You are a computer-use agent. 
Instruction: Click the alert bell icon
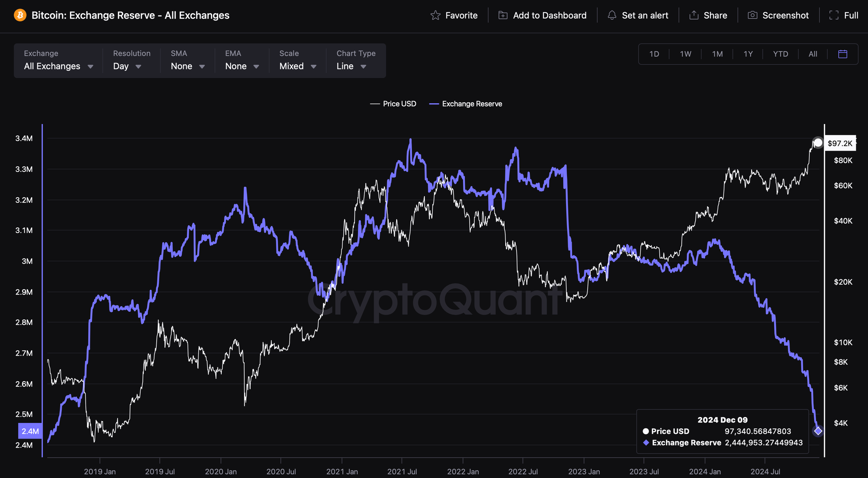click(x=612, y=16)
